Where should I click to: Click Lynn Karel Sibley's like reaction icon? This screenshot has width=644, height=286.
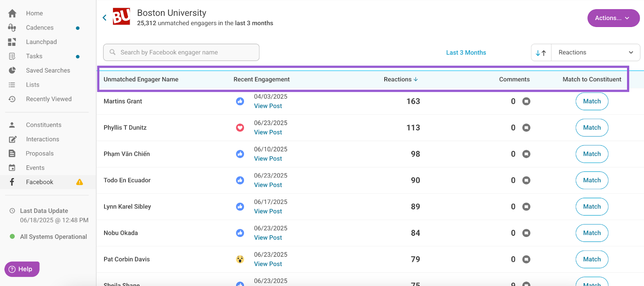tap(240, 207)
